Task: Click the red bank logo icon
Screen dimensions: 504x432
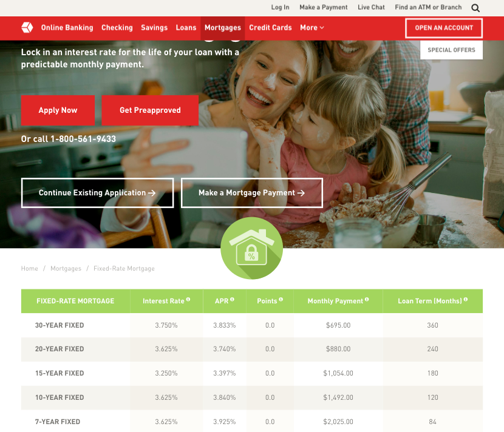Action: 27,27
